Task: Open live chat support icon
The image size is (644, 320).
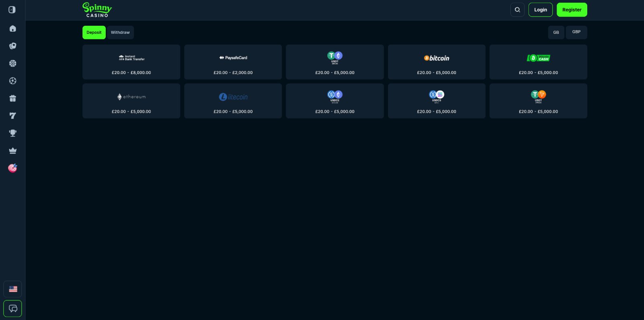Action: 13,309
